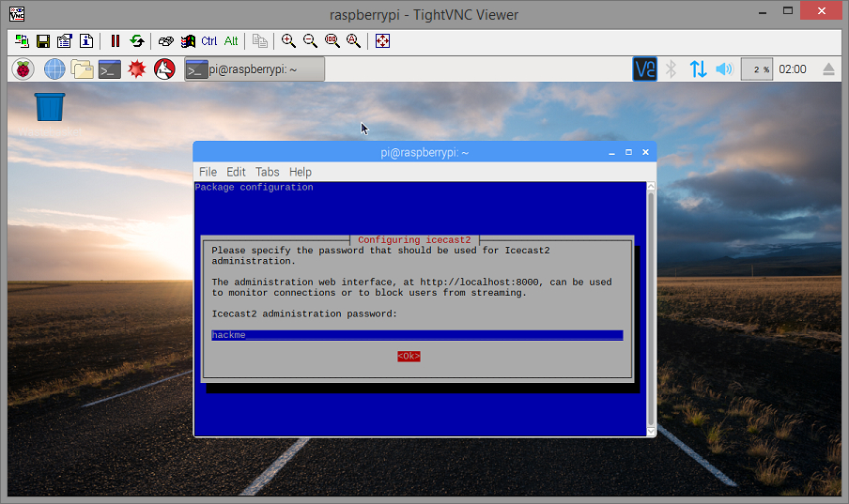Image resolution: width=849 pixels, height=504 pixels.
Task: Click the 02:00 panel clock
Action: point(792,69)
